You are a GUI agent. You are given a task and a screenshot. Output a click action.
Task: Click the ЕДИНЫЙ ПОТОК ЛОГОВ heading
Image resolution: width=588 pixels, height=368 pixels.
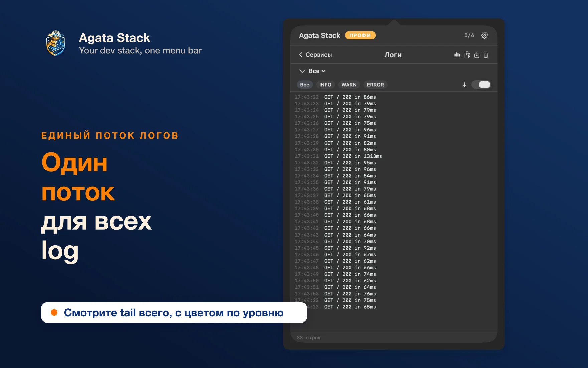(110, 135)
